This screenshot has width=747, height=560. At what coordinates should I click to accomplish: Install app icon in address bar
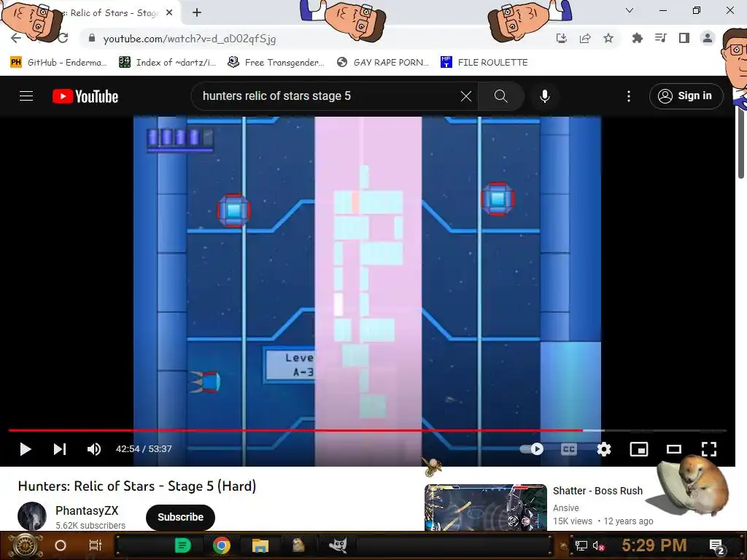[562, 38]
